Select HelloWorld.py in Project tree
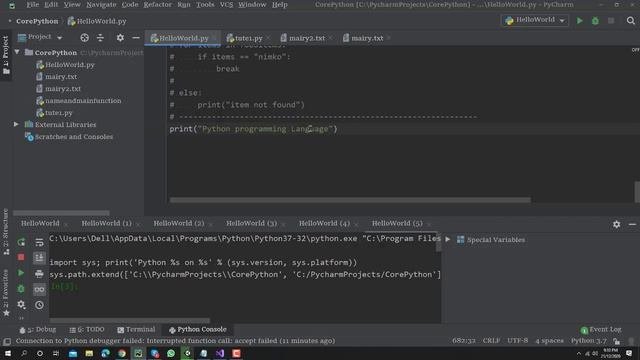 (x=65, y=64)
